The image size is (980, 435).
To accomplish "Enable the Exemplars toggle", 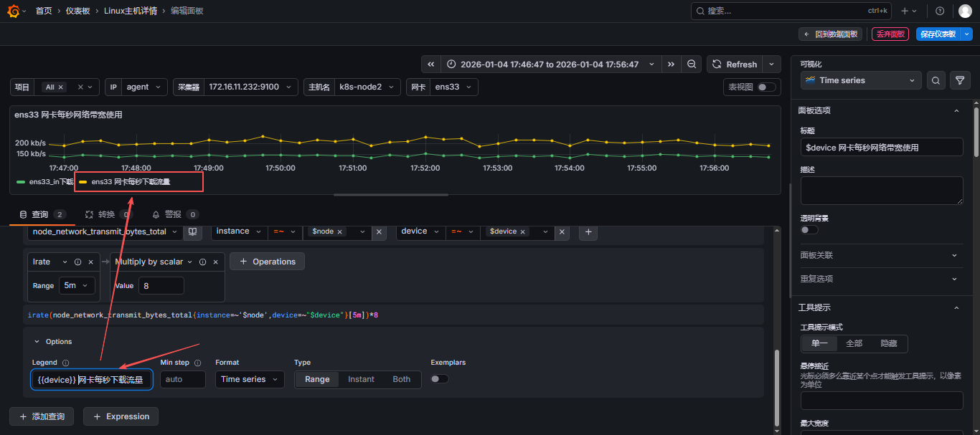I will coord(439,379).
